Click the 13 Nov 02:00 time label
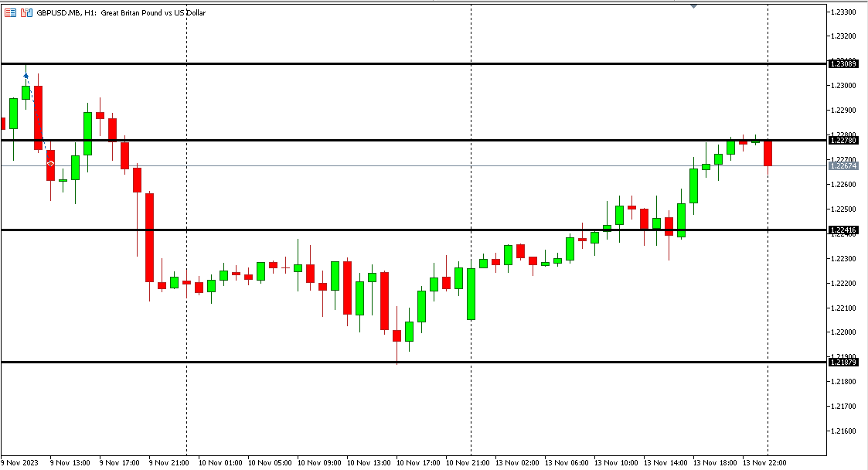Screen dimensions: 868x470 (x=517, y=463)
